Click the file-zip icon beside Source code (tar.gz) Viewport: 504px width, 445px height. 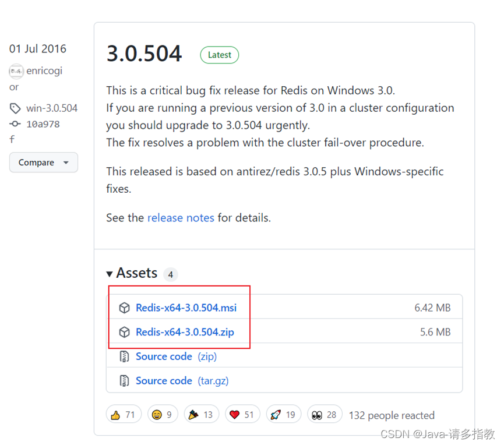(124, 381)
